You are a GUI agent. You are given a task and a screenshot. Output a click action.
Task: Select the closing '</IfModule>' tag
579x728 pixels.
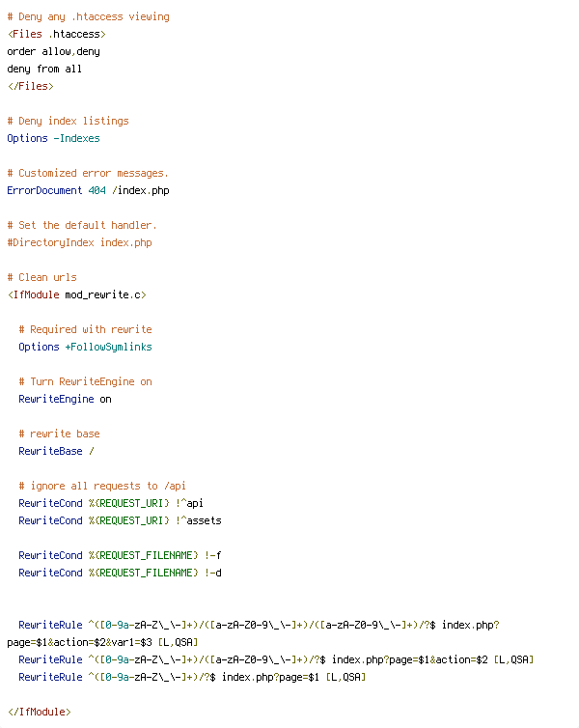click(x=39, y=713)
